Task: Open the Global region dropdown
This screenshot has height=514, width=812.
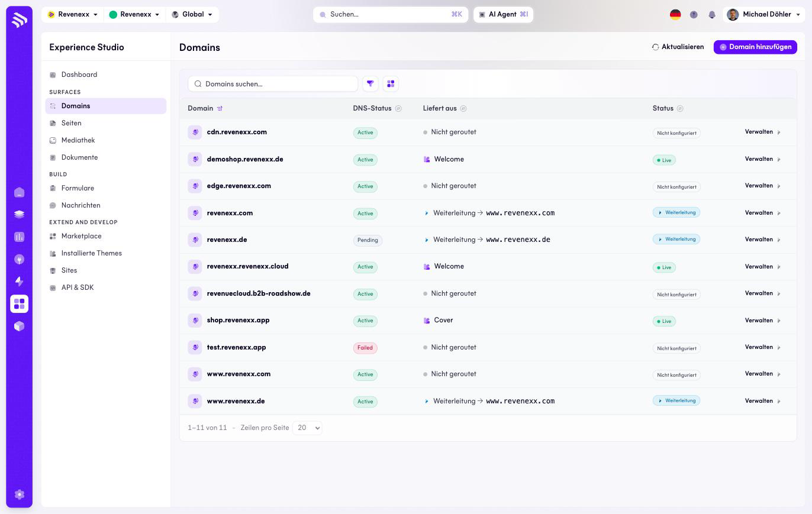Action: (x=192, y=15)
